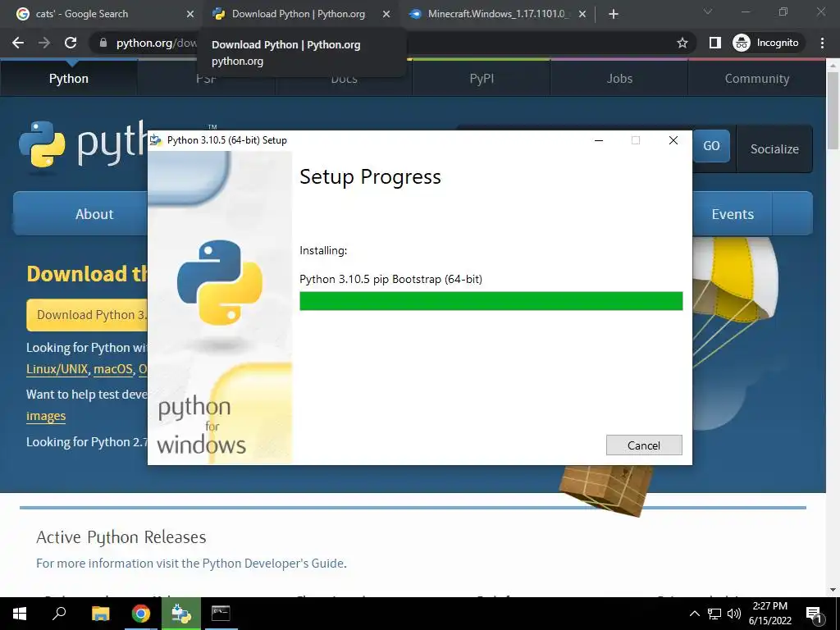Open the Windows Start menu
Viewport: 840px width, 630px height.
[20, 614]
